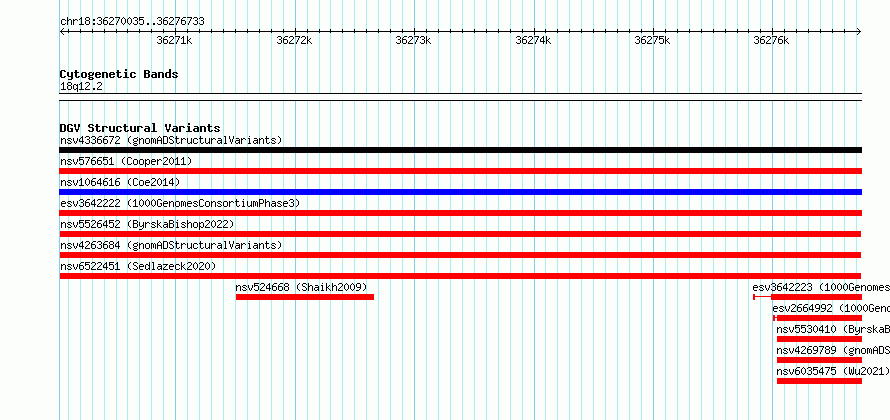Open the nsv5530410 variant label
Viewport: 890px width, 420px height.
click(x=833, y=329)
